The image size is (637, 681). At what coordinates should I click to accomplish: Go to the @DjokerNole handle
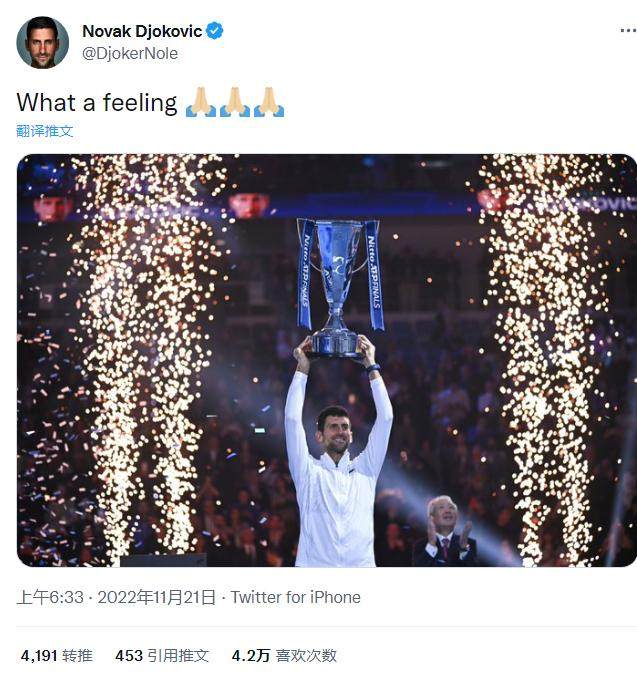click(x=130, y=54)
